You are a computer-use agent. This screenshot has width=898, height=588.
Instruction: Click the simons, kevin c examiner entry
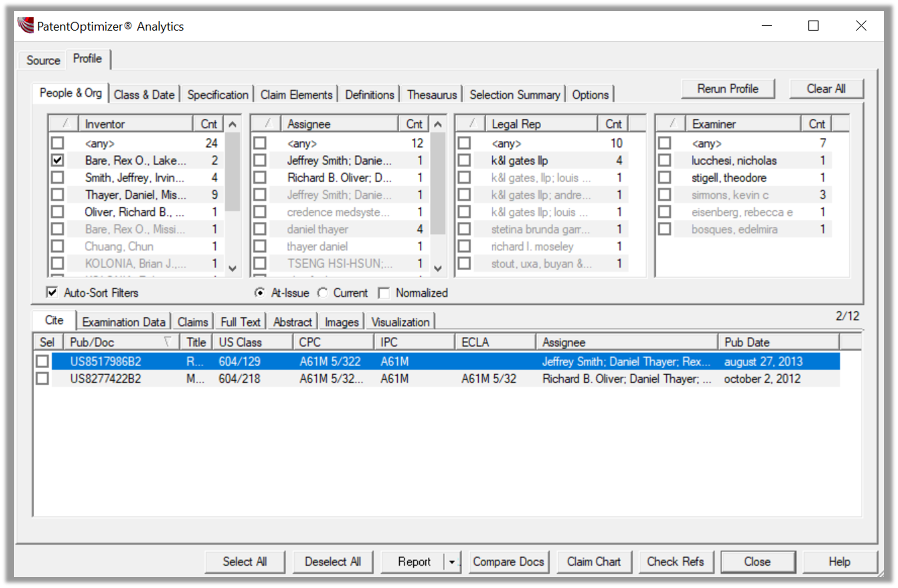pos(730,195)
